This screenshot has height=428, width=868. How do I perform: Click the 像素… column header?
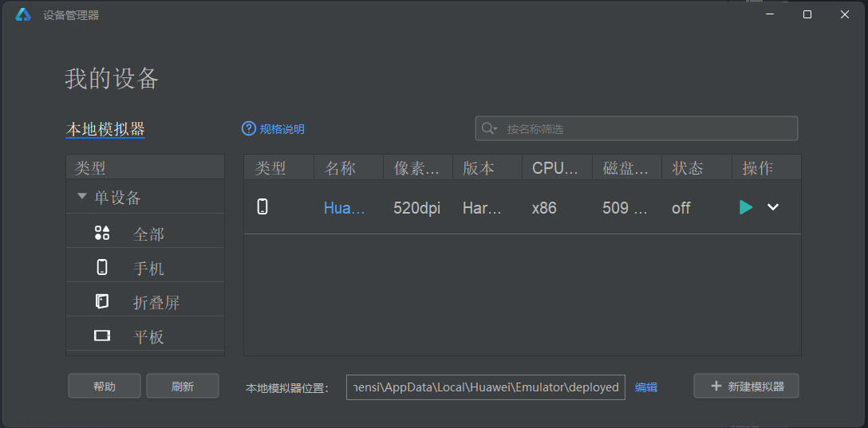pyautogui.click(x=418, y=167)
